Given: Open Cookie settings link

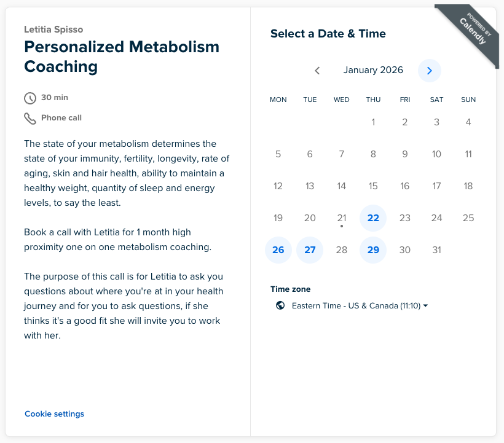Looking at the screenshot, I should pos(54,414).
